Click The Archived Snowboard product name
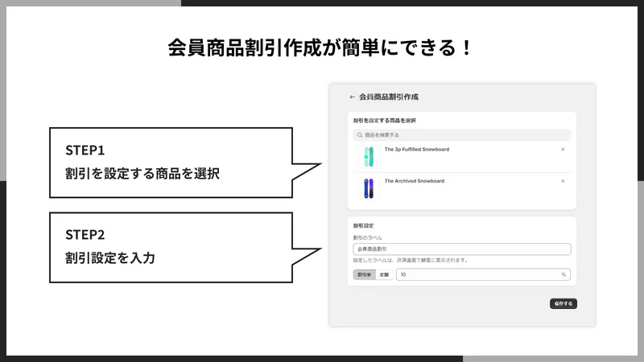Image resolution: width=644 pixels, height=362 pixels. coord(414,181)
